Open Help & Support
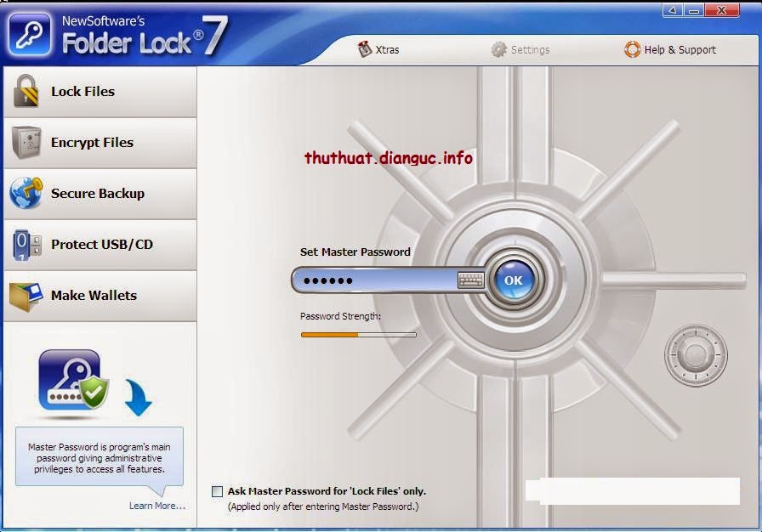Viewport: 762px width, 532px height. [670, 49]
